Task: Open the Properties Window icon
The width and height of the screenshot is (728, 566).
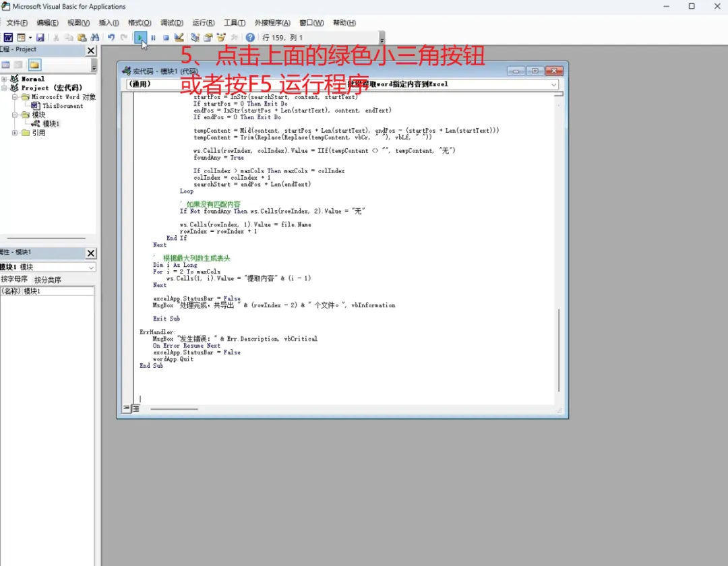Action: (208, 38)
